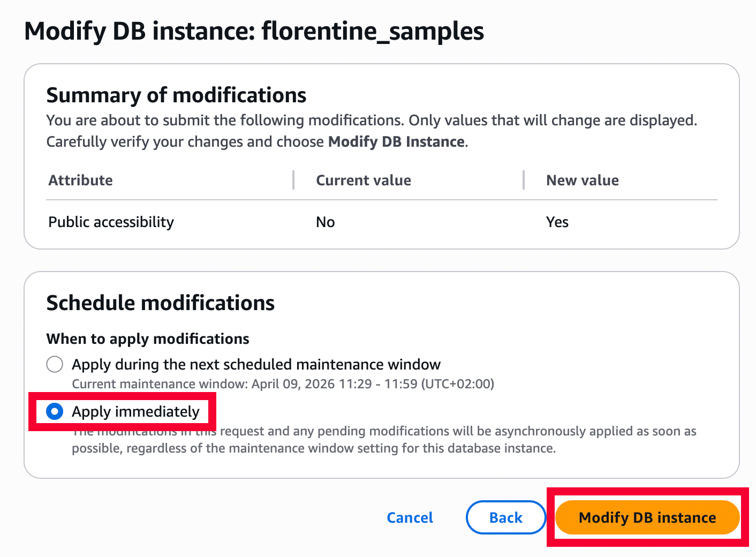Click the New value column header
756x557 pixels.
[x=582, y=180]
